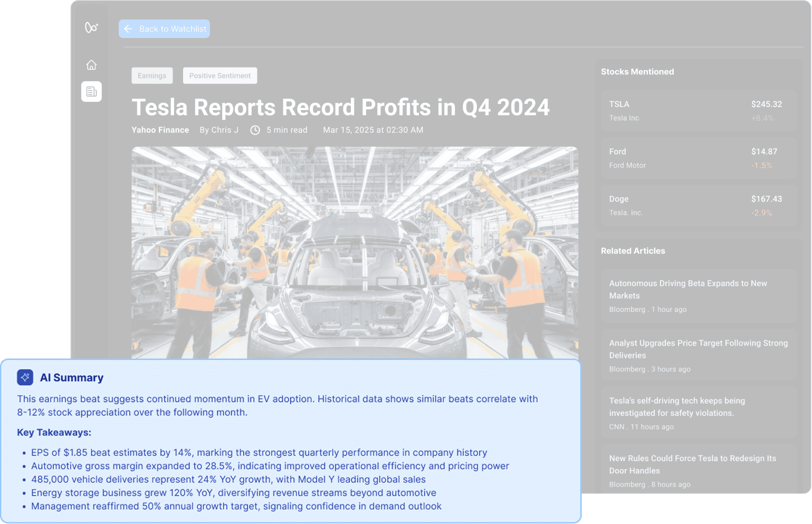The width and height of the screenshot is (812, 524).
Task: Click the EPS of $1.85 takeaway line
Action: pyautogui.click(x=259, y=453)
